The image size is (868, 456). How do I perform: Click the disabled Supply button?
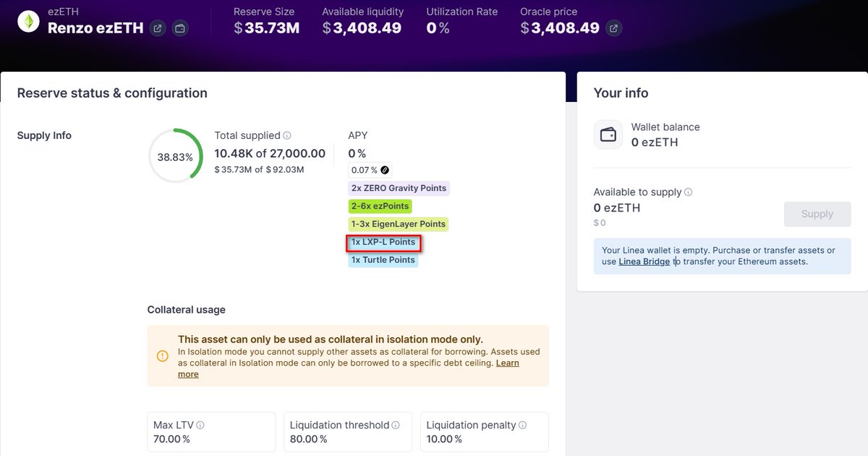click(x=817, y=214)
